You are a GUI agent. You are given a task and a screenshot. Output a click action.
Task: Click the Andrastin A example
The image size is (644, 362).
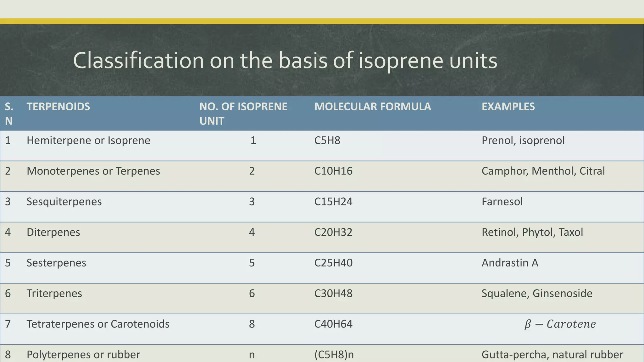510,263
